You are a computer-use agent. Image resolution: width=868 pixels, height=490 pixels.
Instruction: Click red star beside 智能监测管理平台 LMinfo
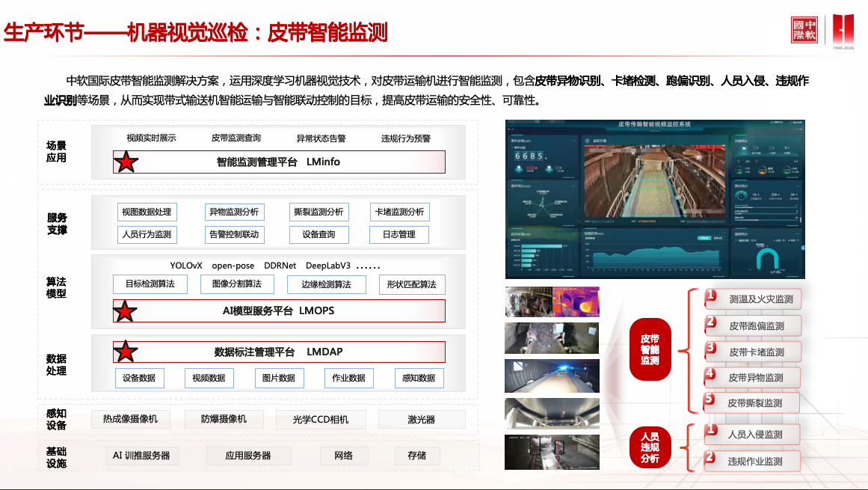(126, 162)
